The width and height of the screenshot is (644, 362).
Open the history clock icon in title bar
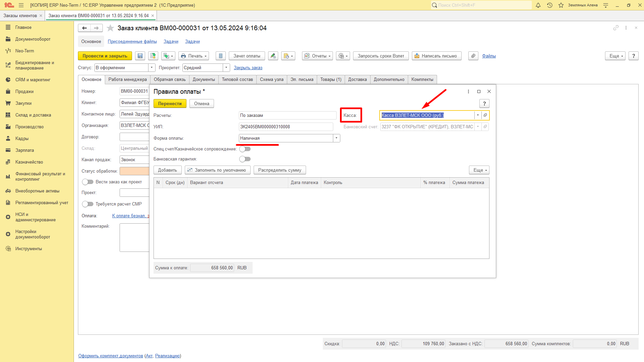550,5
